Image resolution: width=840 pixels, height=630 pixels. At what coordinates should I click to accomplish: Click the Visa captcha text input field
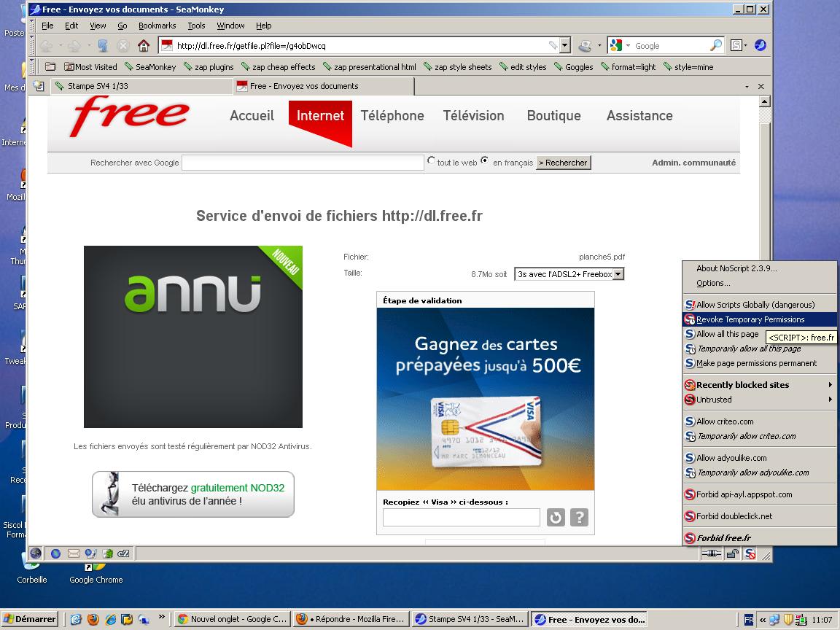[461, 518]
